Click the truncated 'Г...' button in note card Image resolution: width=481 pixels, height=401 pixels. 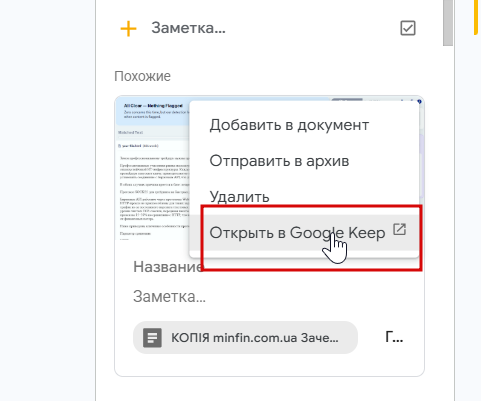point(394,337)
